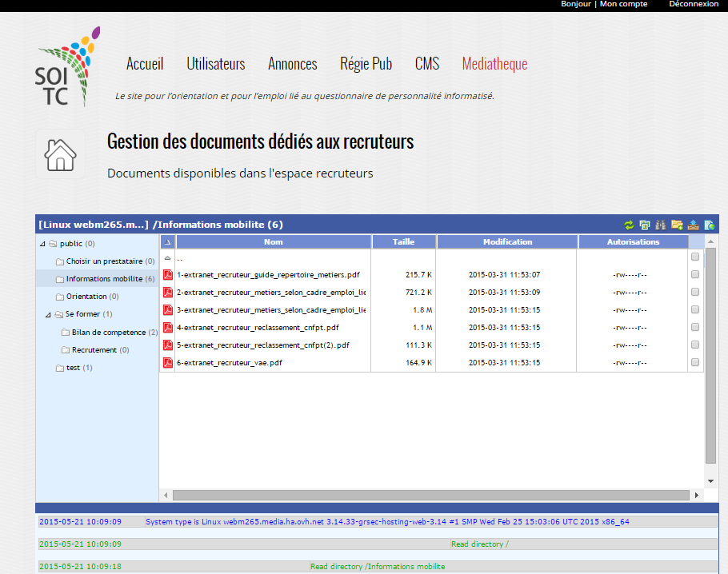Click the house home icon
The width and height of the screenshot is (728, 574).
pos(60,153)
